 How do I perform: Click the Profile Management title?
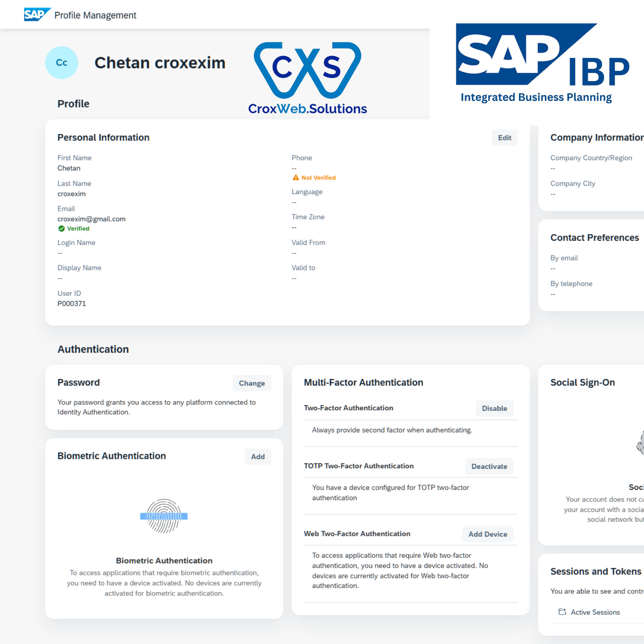point(95,15)
